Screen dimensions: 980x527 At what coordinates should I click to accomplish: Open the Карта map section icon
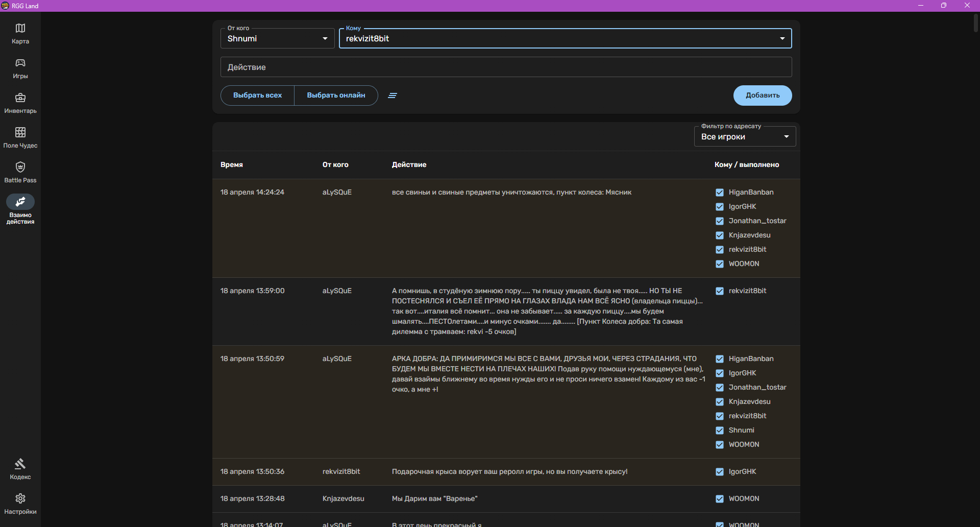pyautogui.click(x=20, y=29)
